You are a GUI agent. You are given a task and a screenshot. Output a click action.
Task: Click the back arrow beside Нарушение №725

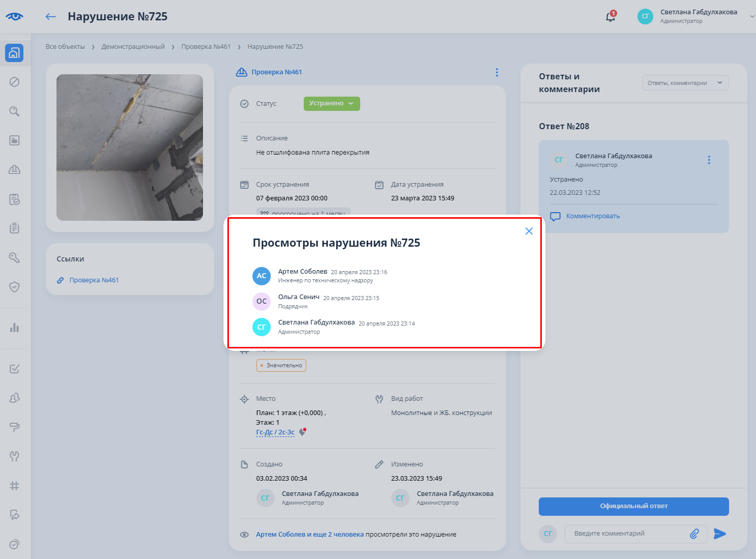click(x=50, y=17)
